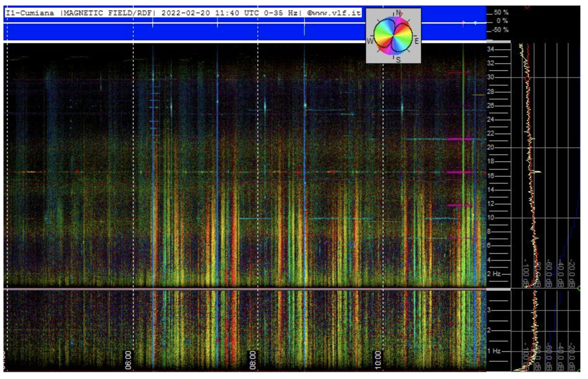
Task: Click the 22 frequency axis label
Action: pyautogui.click(x=491, y=134)
